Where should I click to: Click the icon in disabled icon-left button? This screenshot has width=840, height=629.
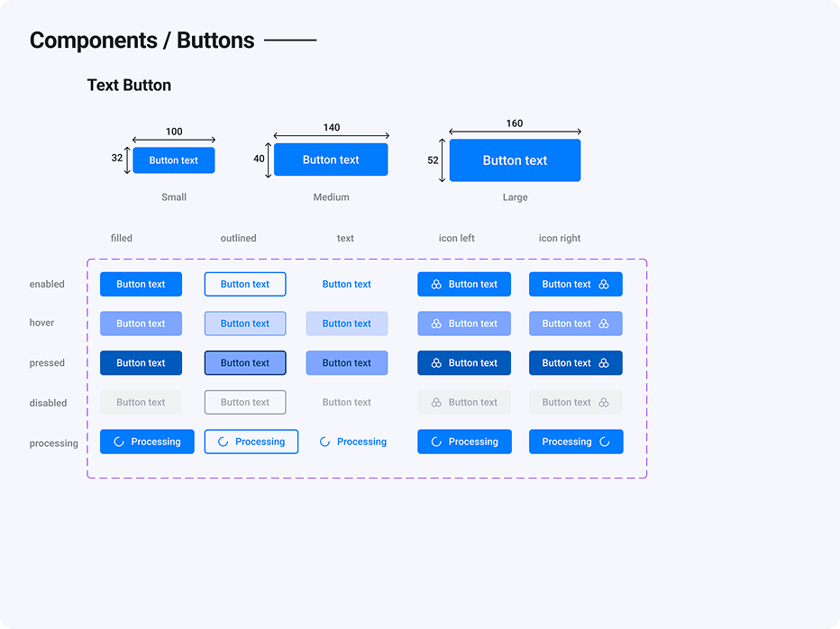click(x=436, y=403)
